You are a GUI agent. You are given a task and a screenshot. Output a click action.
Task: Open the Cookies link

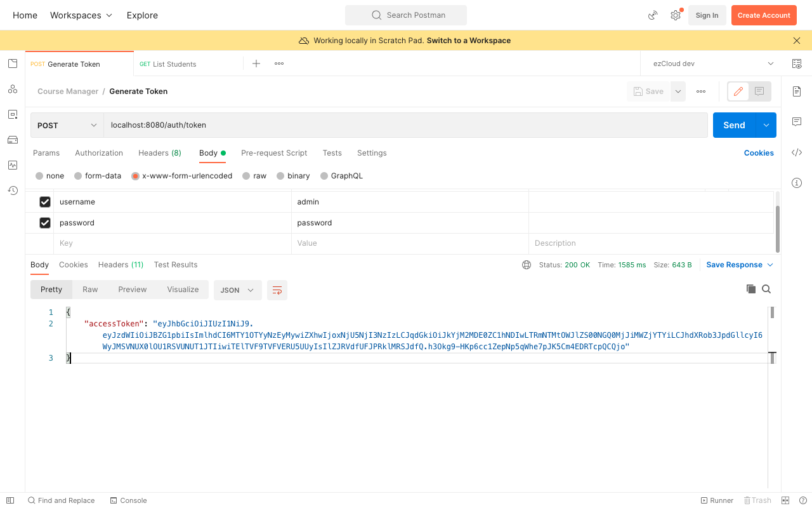759,153
